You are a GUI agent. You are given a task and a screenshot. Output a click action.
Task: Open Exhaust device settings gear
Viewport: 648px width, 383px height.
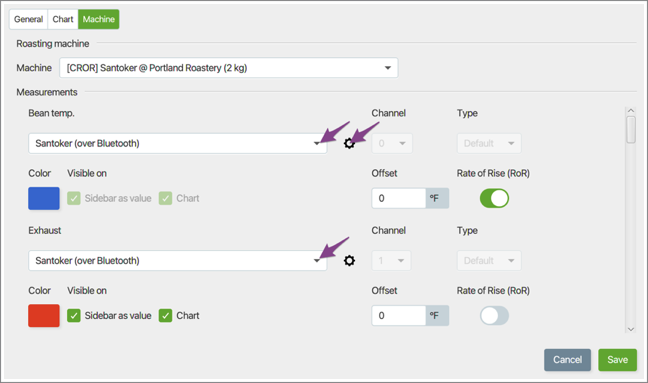349,261
